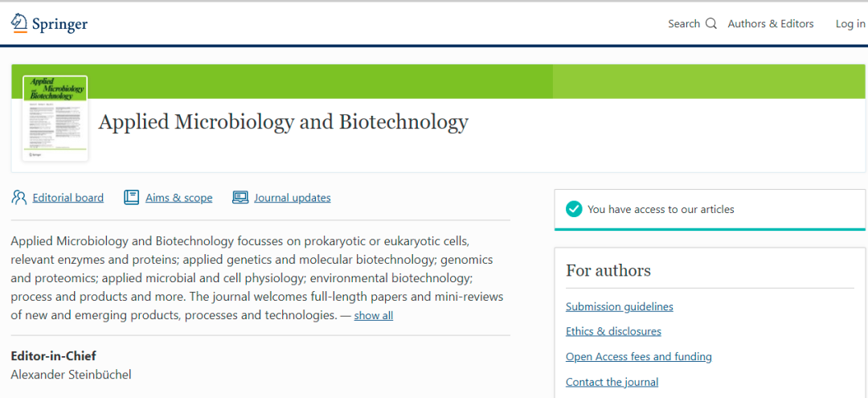
Task: View the Journal updates link
Action: tap(293, 198)
